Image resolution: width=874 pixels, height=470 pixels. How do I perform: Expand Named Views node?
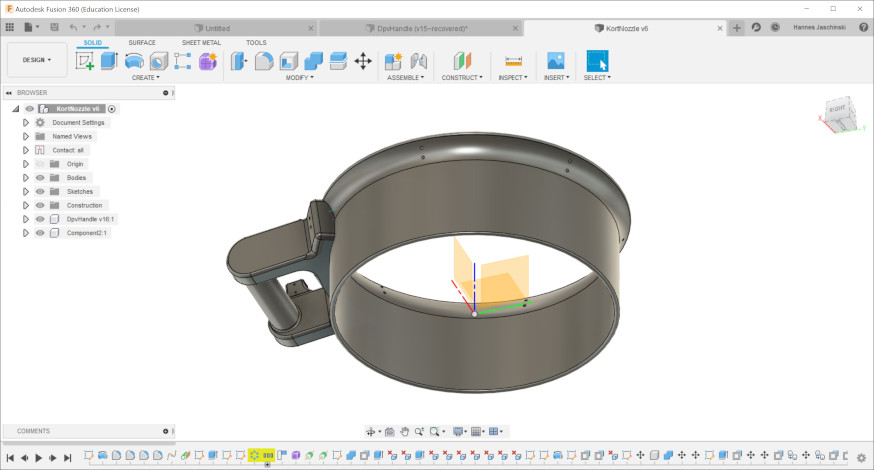26,136
